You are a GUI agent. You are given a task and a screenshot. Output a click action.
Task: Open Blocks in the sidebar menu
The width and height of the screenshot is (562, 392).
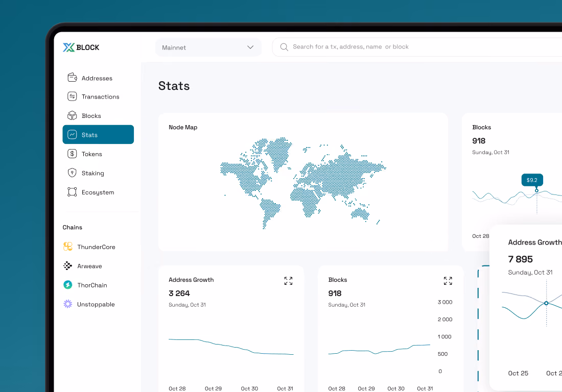(x=98, y=116)
